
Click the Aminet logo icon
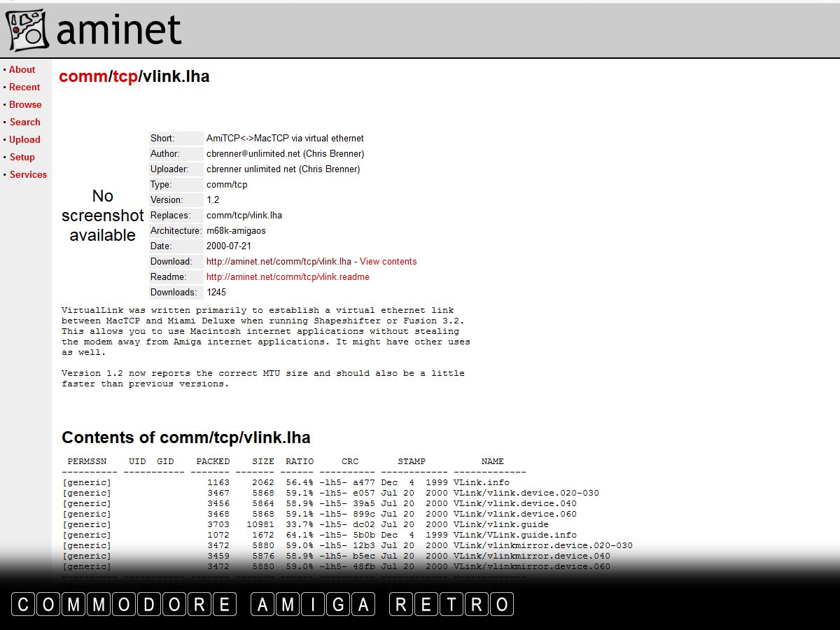click(x=27, y=30)
